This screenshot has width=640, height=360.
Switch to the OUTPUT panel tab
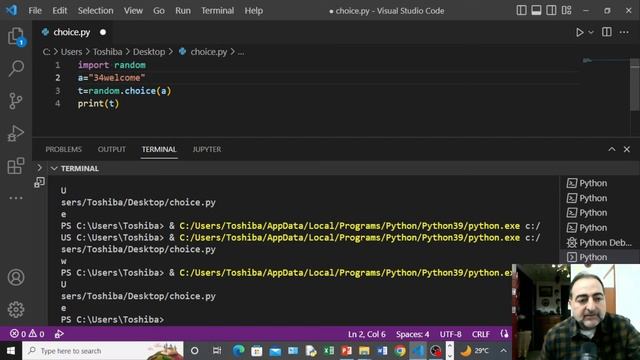point(111,149)
